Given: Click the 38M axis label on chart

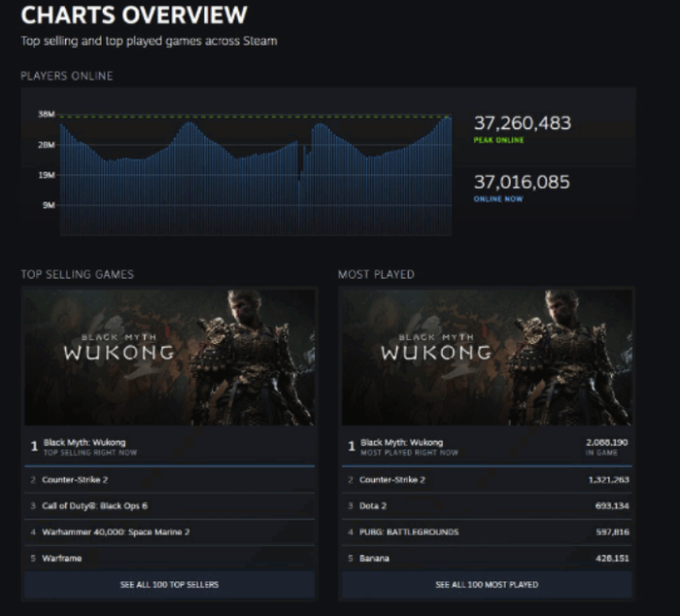Looking at the screenshot, I should coord(47,114).
